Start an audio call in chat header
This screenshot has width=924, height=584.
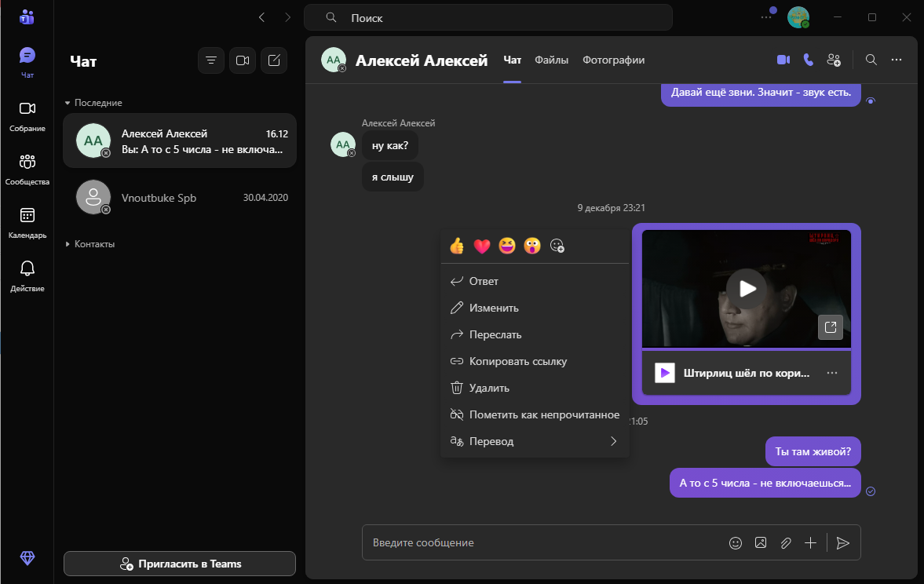point(808,60)
